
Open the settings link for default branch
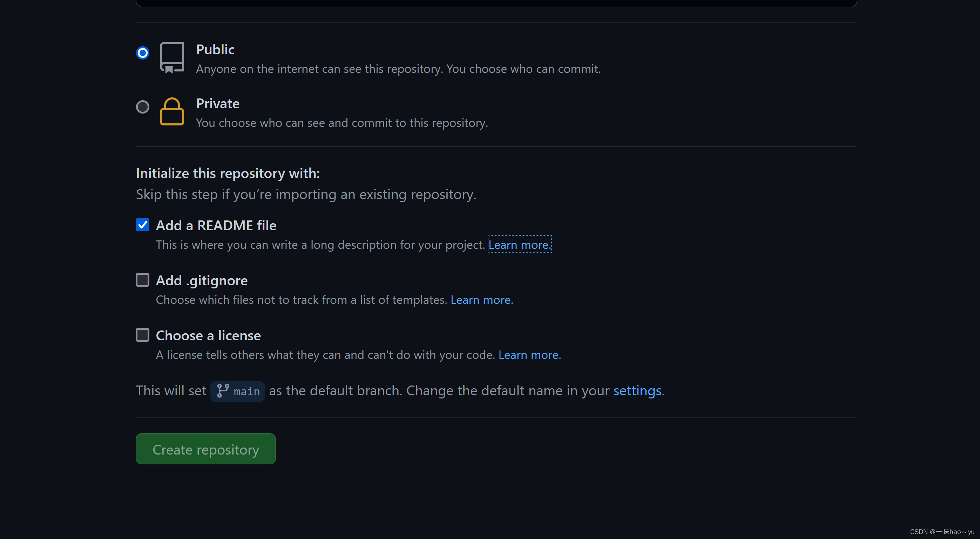637,391
